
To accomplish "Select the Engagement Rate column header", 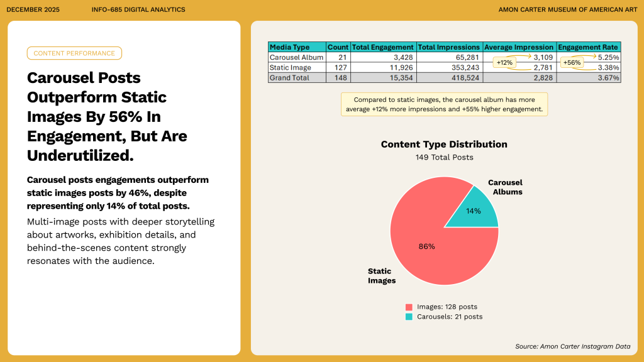I will pyautogui.click(x=589, y=47).
